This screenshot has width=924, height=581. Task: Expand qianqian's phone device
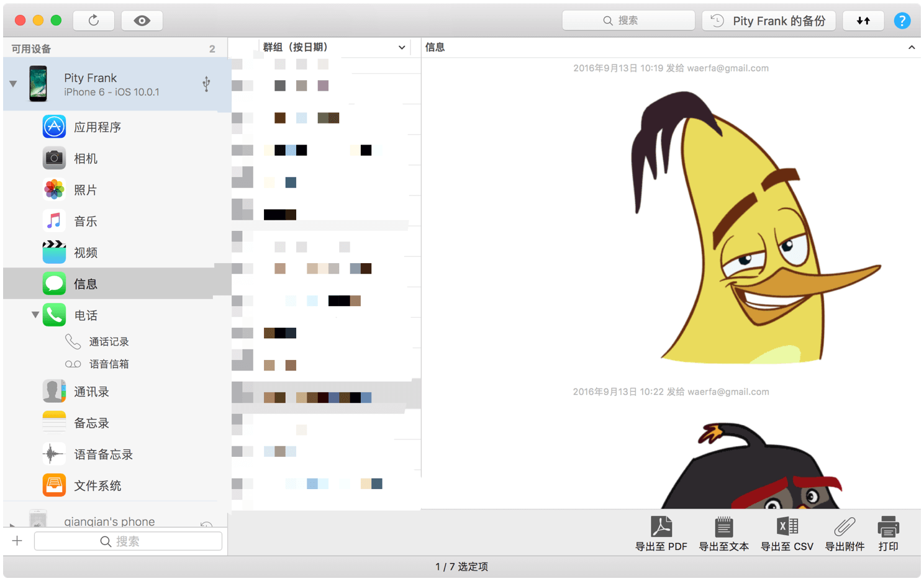(12, 525)
